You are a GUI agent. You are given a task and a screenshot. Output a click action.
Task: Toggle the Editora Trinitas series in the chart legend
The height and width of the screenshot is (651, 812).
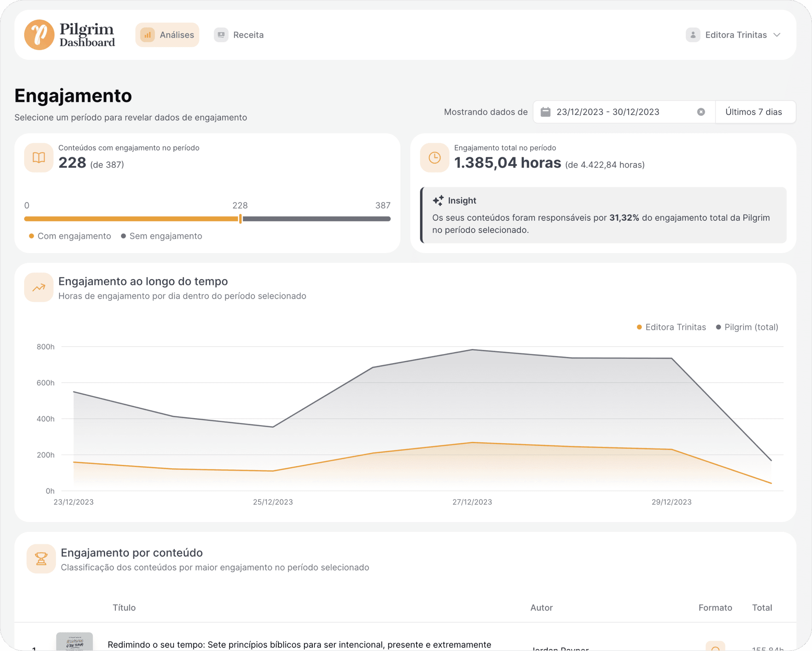pyautogui.click(x=671, y=327)
